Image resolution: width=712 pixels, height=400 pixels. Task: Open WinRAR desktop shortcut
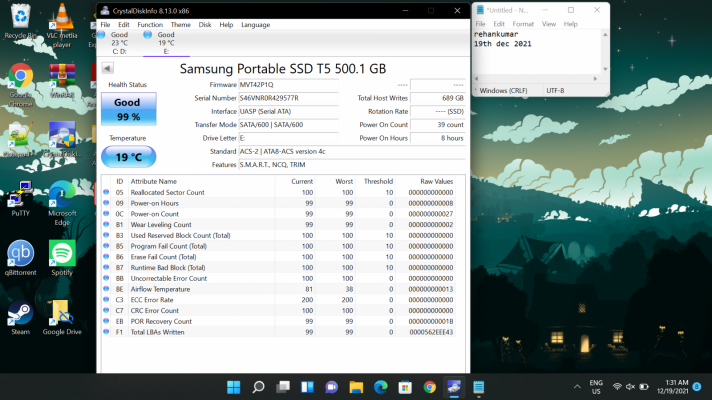62,81
